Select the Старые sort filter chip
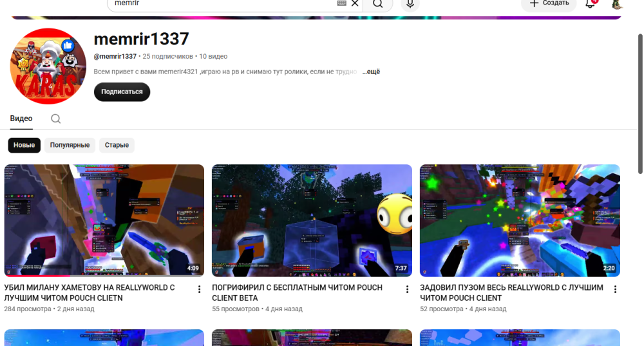The height and width of the screenshot is (346, 644). pyautogui.click(x=117, y=145)
